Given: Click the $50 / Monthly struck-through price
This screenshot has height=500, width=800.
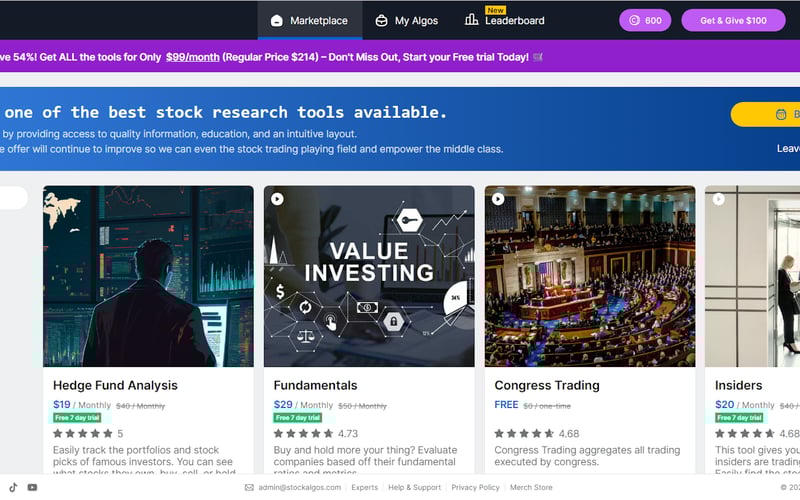Looking at the screenshot, I should (x=362, y=406).
